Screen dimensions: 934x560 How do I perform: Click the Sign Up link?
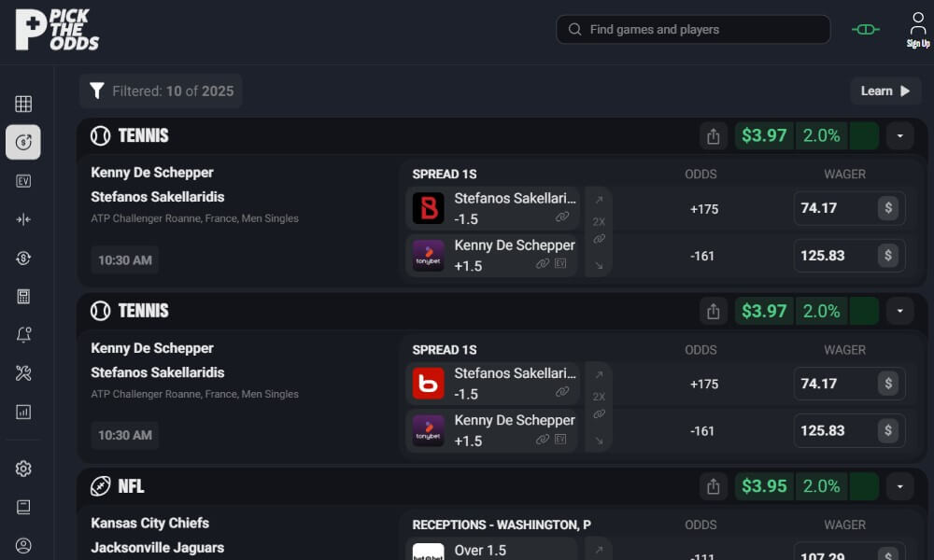[x=918, y=30]
